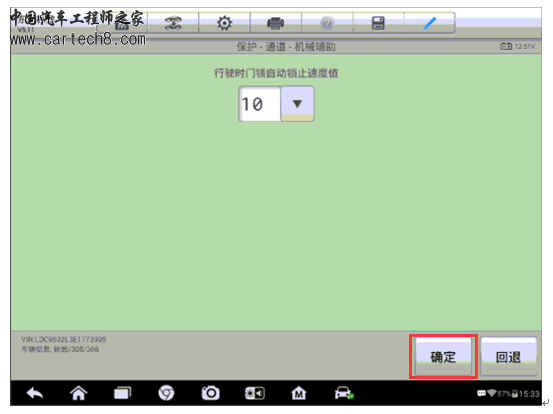Save data with the floppy disk icon
The width and height of the screenshot is (553, 414).
tap(378, 23)
